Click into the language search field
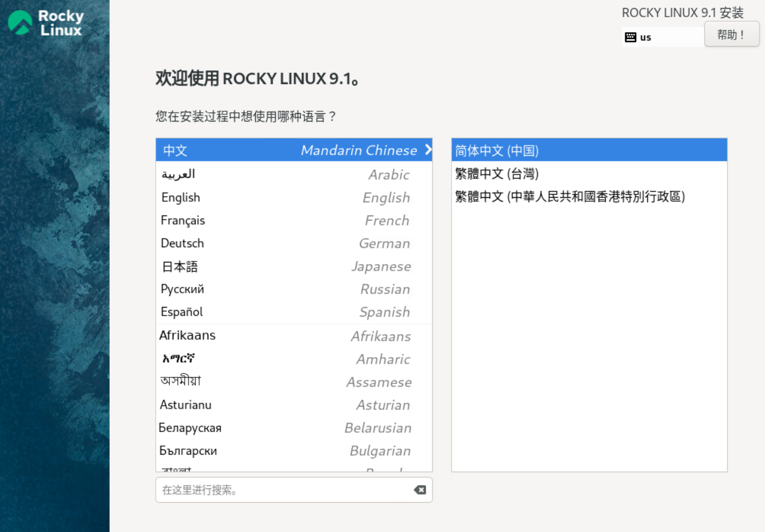Viewport: 765px width, 532px height. (x=294, y=490)
